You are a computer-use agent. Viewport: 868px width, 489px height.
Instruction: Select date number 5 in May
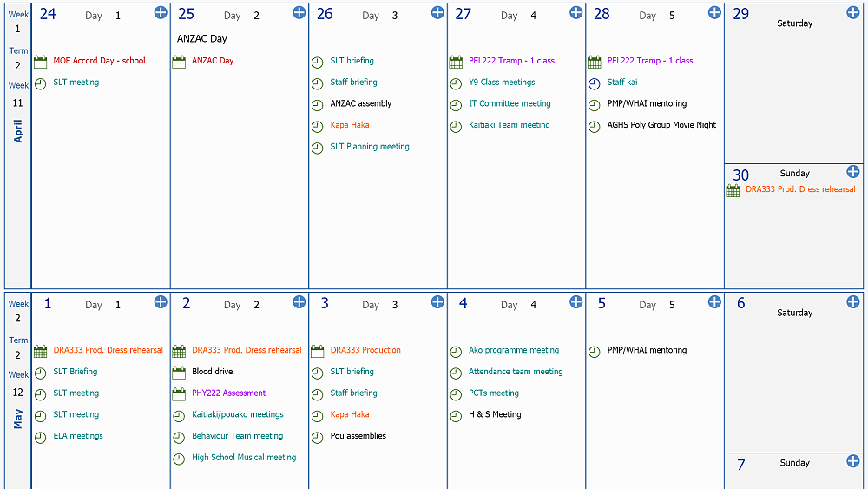(x=602, y=303)
